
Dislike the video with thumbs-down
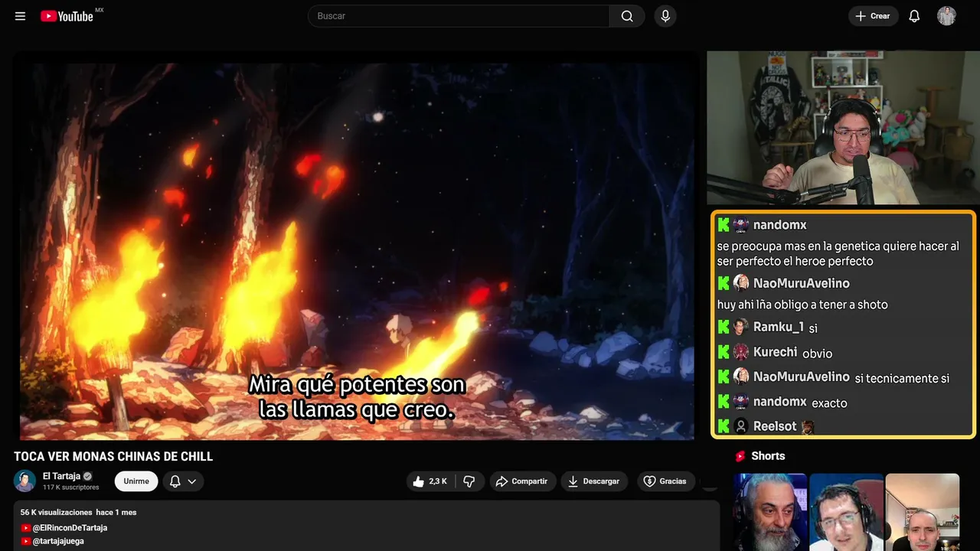(469, 481)
